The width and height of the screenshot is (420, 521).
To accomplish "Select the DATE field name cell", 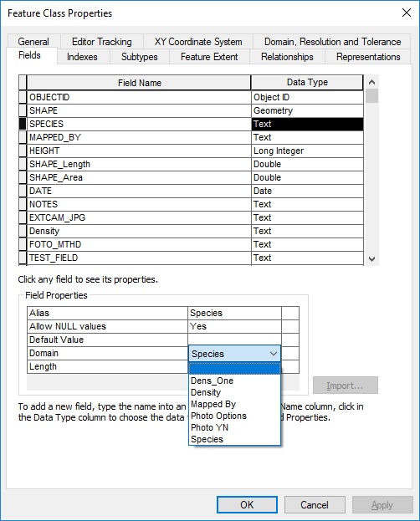I will click(x=139, y=191).
